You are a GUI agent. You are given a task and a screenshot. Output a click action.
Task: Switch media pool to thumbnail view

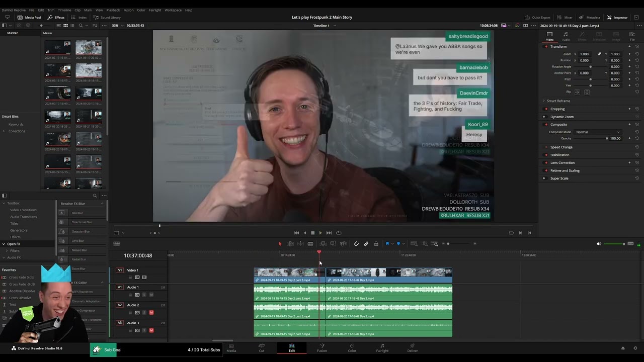(x=65, y=25)
